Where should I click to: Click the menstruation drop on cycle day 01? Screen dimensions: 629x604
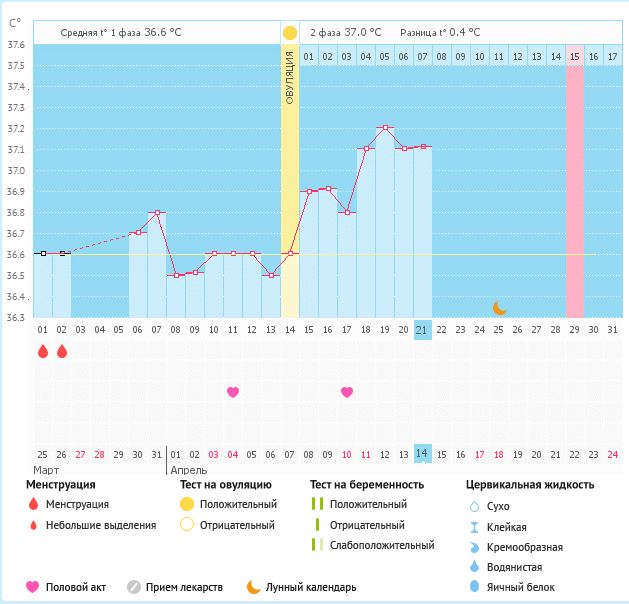[42, 351]
